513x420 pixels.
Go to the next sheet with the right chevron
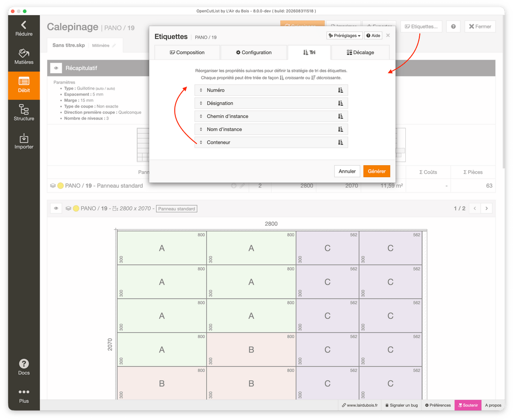tap(486, 209)
